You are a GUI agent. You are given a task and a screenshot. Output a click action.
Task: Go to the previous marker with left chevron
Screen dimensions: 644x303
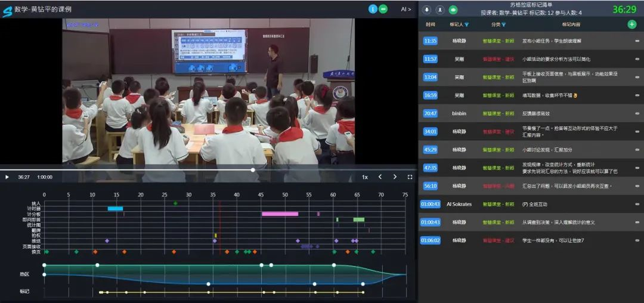coord(380,177)
